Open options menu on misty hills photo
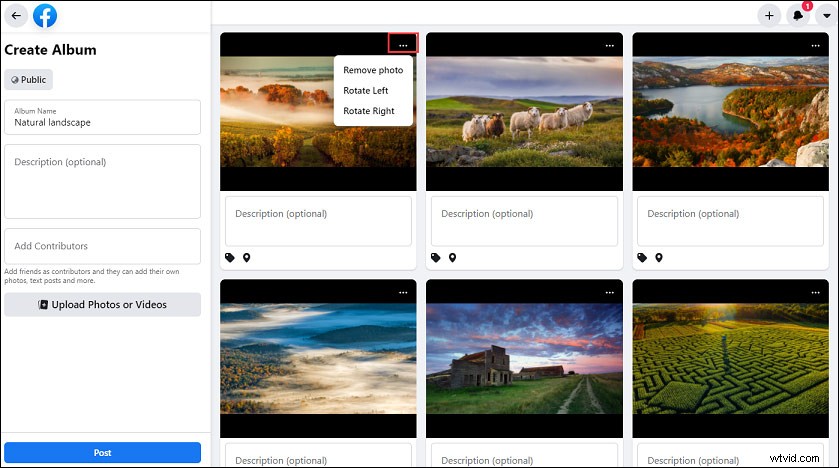 coord(403,293)
